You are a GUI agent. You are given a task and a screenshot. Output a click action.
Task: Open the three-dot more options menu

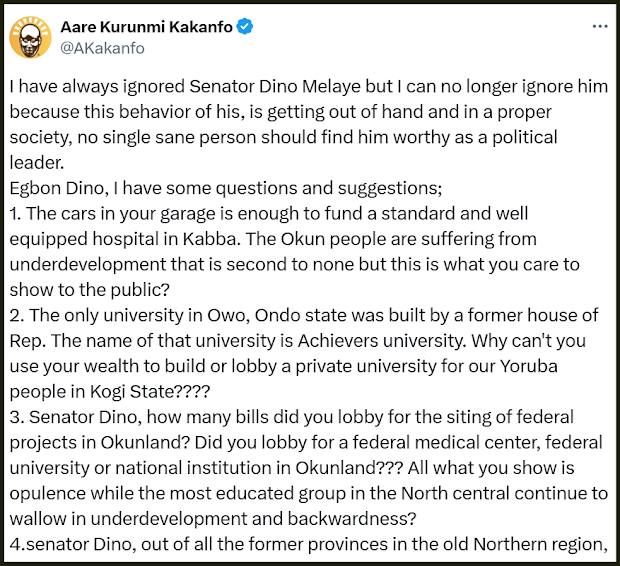(x=598, y=25)
